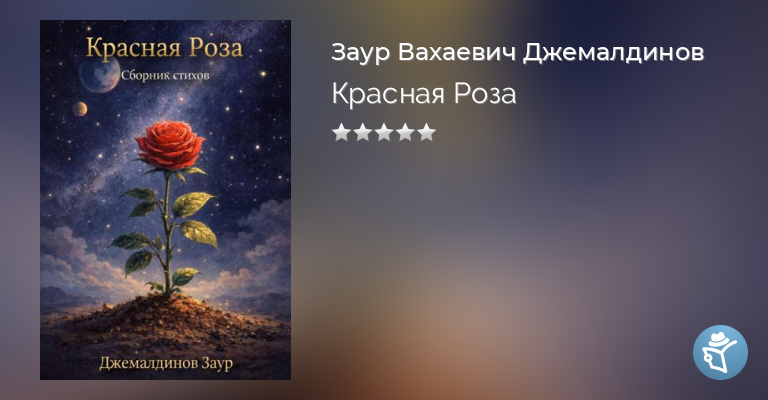Click the small orange planet on the cover
The width and height of the screenshot is (768, 400).
click(x=80, y=109)
